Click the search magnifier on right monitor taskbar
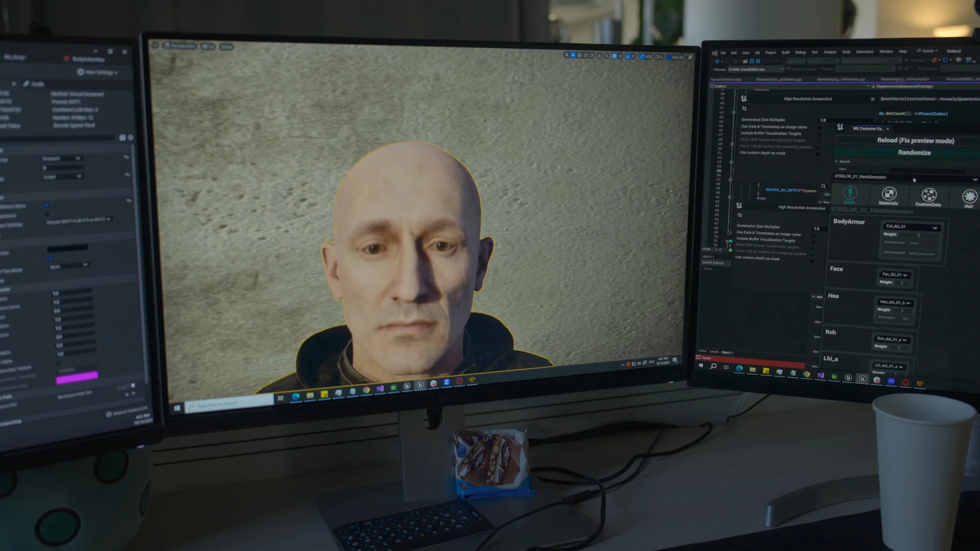The height and width of the screenshot is (551, 980). (713, 366)
